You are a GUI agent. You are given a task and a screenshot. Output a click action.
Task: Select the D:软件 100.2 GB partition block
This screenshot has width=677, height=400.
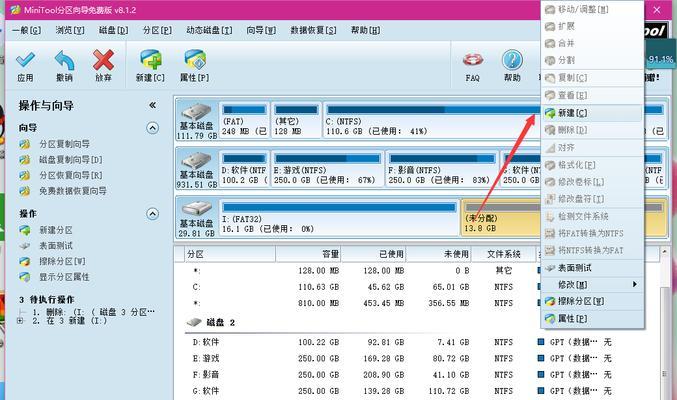244,169
